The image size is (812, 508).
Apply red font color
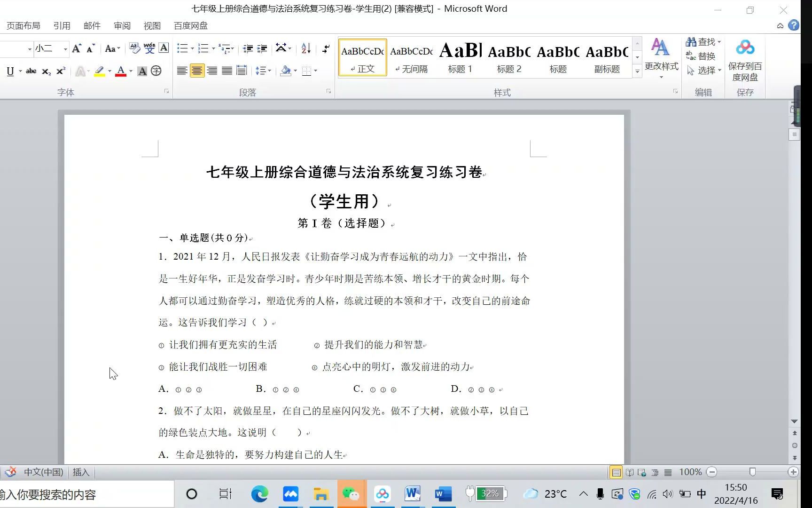click(121, 71)
